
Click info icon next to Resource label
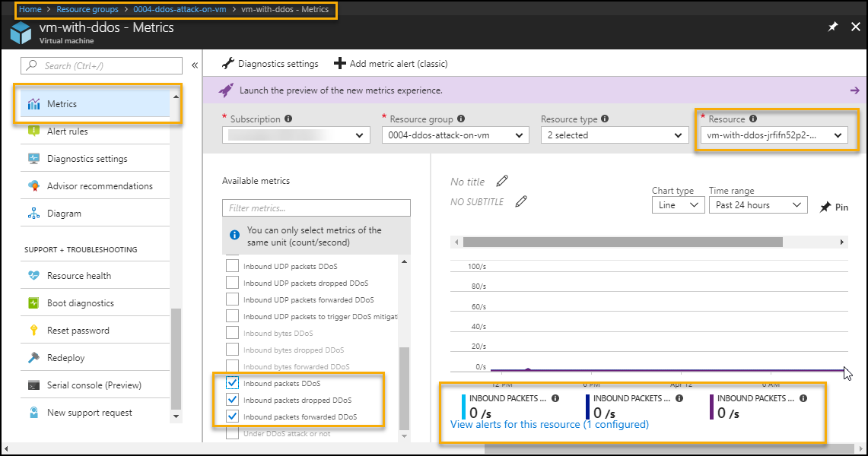(x=753, y=119)
